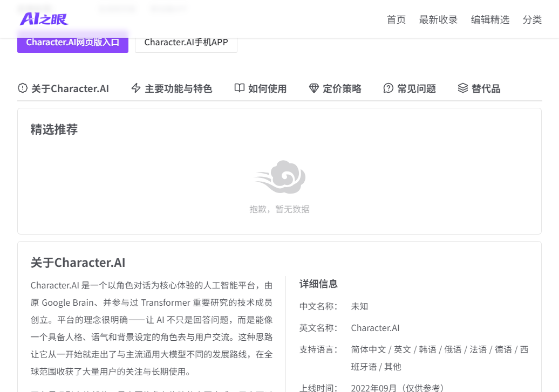Click the 未知 value
Viewport: 559px width, 392px height.
click(x=359, y=306)
